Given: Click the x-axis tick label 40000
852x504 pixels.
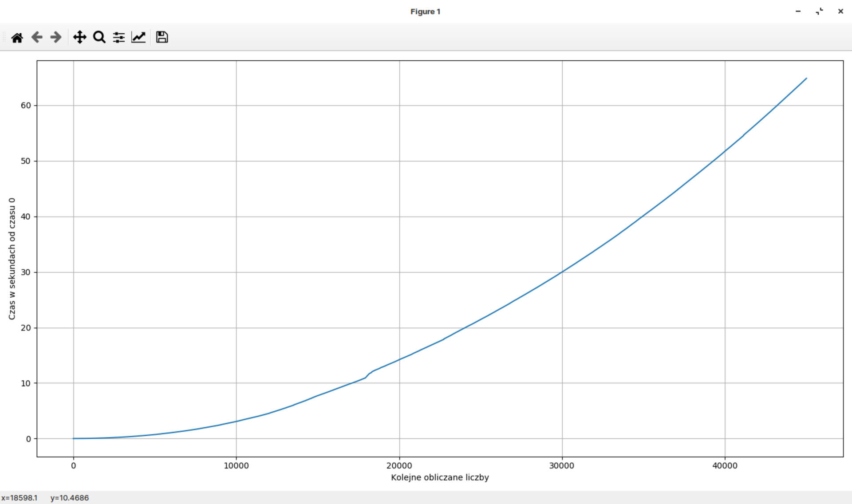Looking at the screenshot, I should (x=725, y=466).
